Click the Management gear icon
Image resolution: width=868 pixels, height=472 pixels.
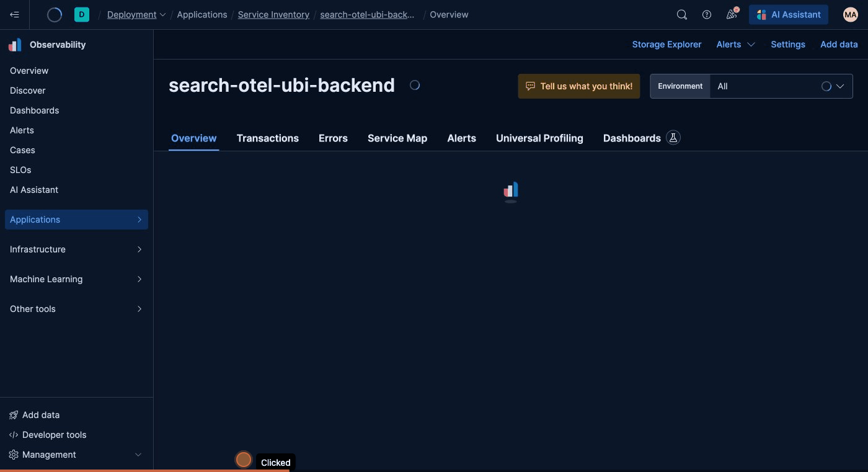tap(14, 455)
